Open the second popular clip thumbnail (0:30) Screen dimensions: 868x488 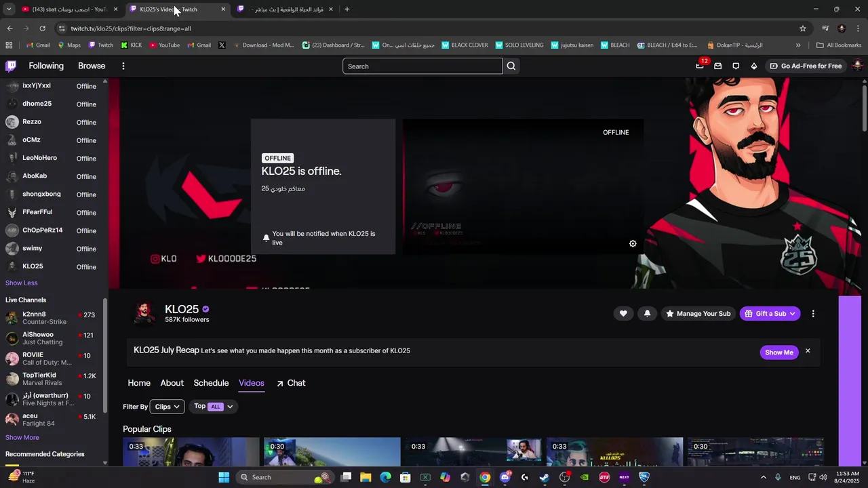point(332,451)
